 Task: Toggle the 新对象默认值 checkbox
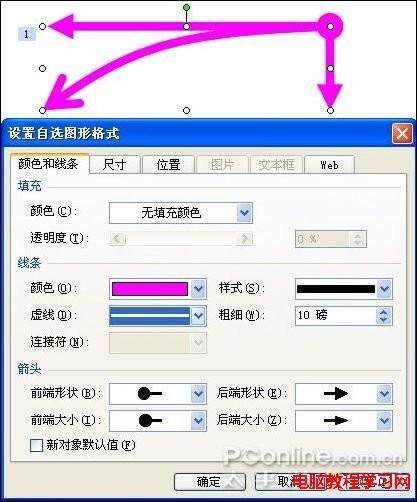36,445
